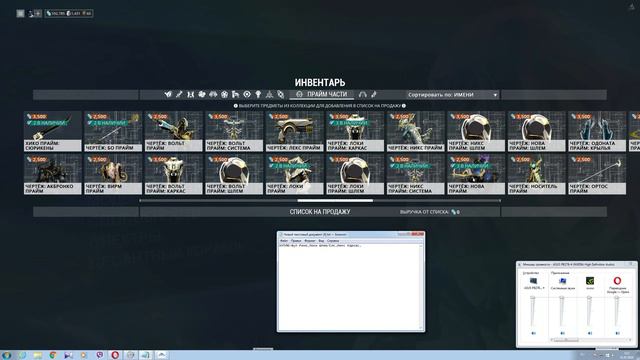Click inside the Notepad text area
The height and width of the screenshot is (360, 640).
(x=349, y=288)
